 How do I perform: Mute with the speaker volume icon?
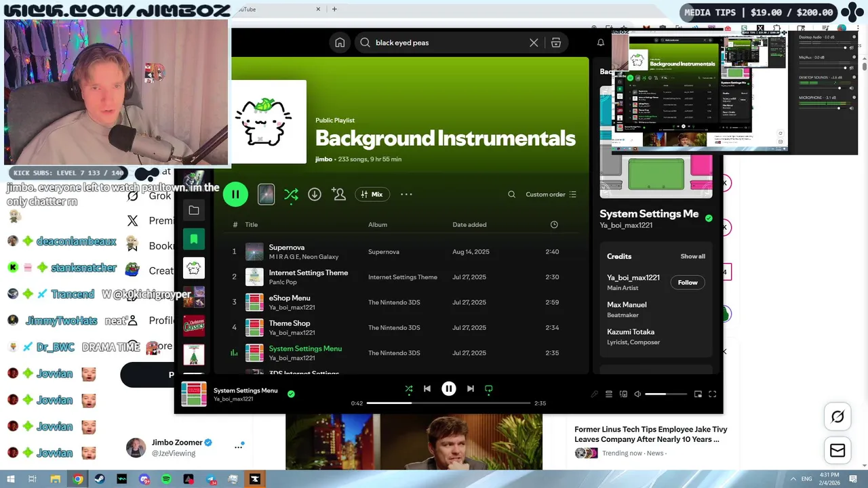pyautogui.click(x=637, y=394)
